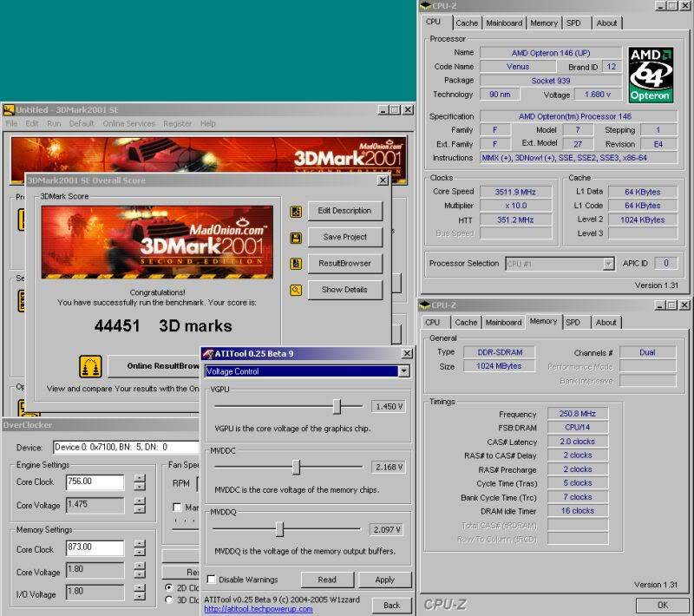Click the OverClocker Device field

pyautogui.click(x=127, y=448)
